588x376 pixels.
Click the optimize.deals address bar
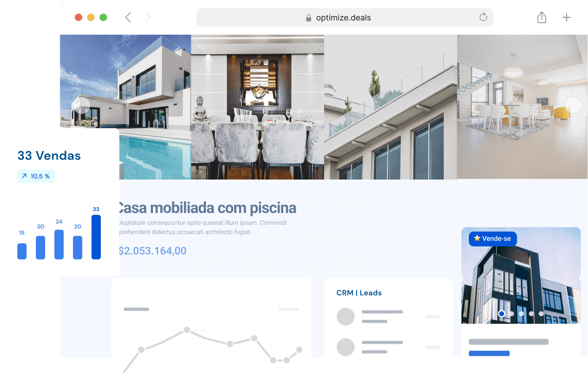coord(345,17)
